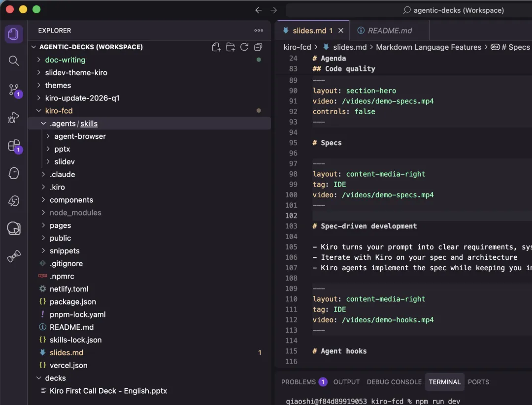Collapse all folders in Explorer
Image resolution: width=532 pixels, height=405 pixels.
click(258, 47)
